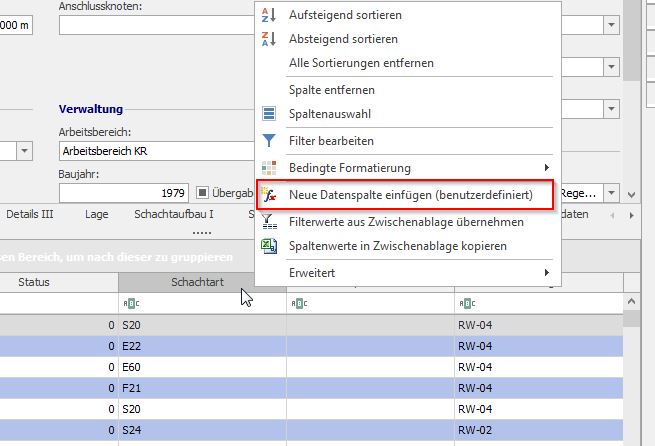Click the Baujahr field showing 1979
This screenshot has height=446, width=655.
(x=125, y=194)
